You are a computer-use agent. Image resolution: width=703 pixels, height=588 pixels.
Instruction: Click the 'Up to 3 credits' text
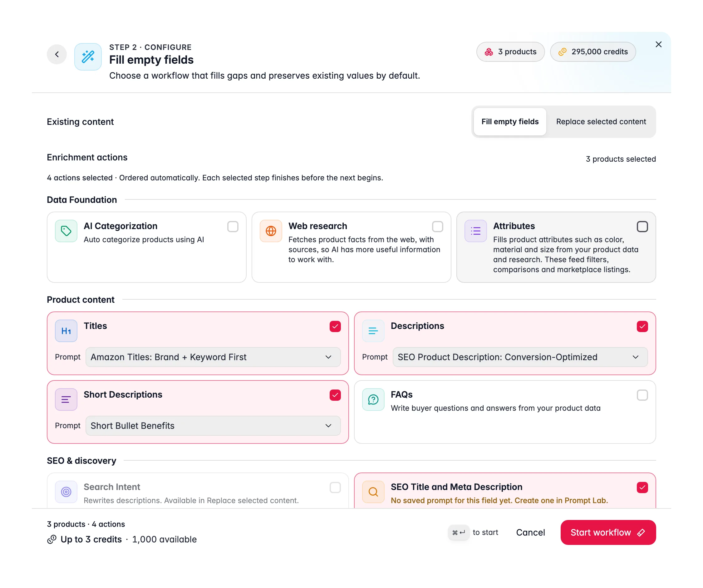pos(91,539)
